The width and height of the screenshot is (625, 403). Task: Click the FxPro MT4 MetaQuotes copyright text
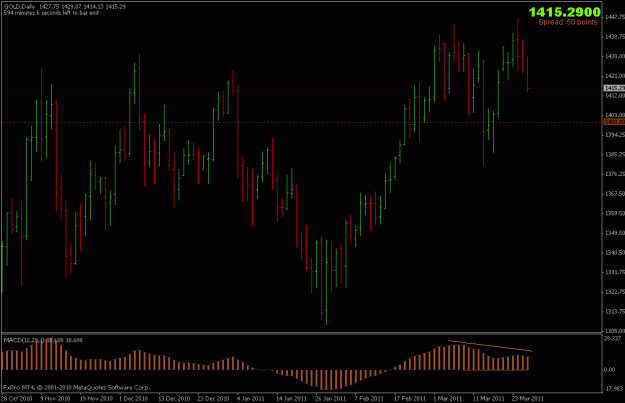coord(77,387)
